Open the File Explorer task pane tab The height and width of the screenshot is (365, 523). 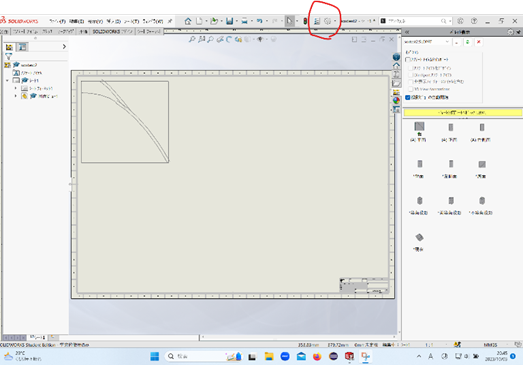point(396,83)
